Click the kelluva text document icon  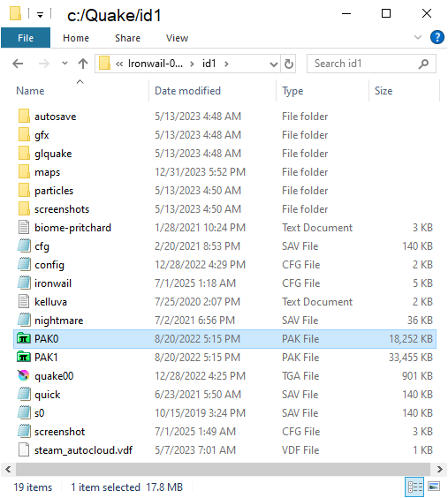pyautogui.click(x=24, y=301)
